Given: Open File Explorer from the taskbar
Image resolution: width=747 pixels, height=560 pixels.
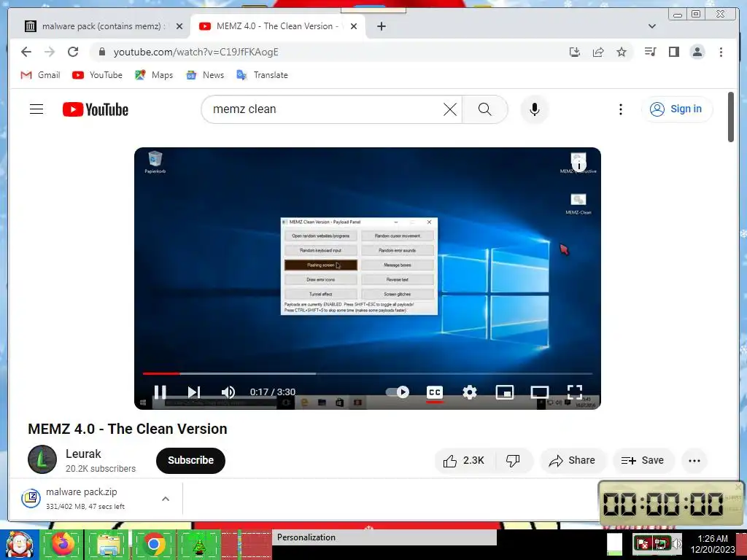Looking at the screenshot, I should pos(108,544).
